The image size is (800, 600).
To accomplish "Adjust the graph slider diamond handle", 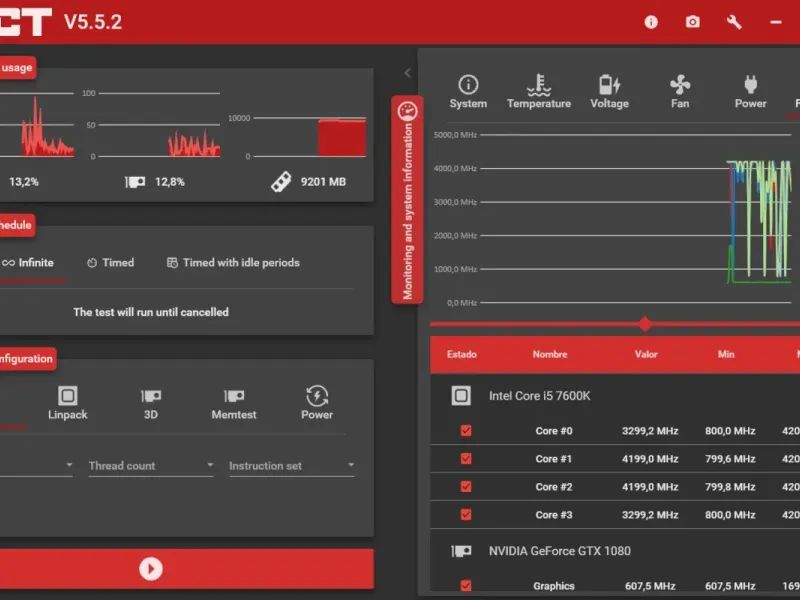I will point(645,323).
